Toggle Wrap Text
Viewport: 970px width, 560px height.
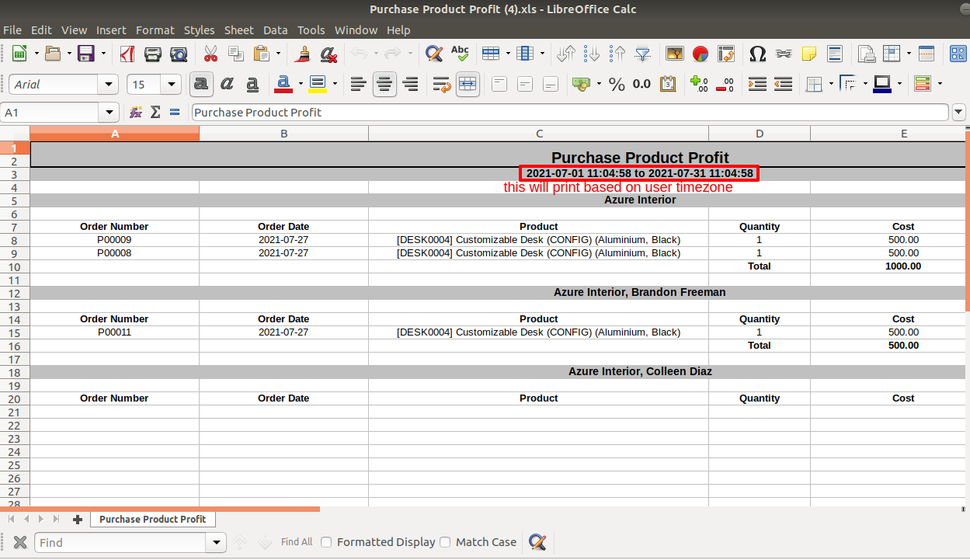442,84
